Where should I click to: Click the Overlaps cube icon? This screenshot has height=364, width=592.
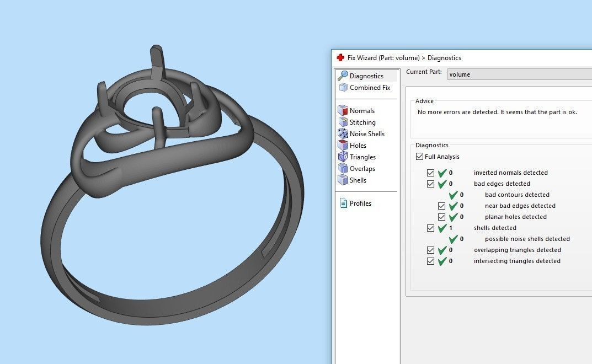click(x=343, y=168)
